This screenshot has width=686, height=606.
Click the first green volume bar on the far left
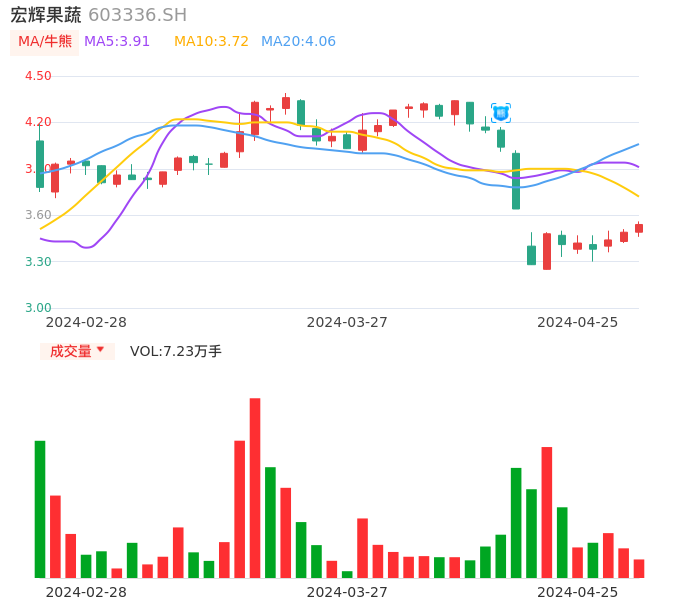click(40, 508)
